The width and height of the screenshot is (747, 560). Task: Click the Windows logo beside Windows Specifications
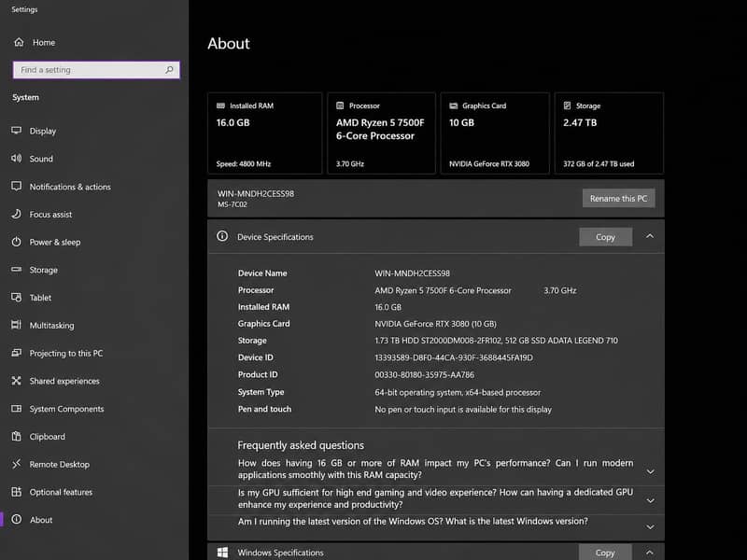[x=222, y=552]
